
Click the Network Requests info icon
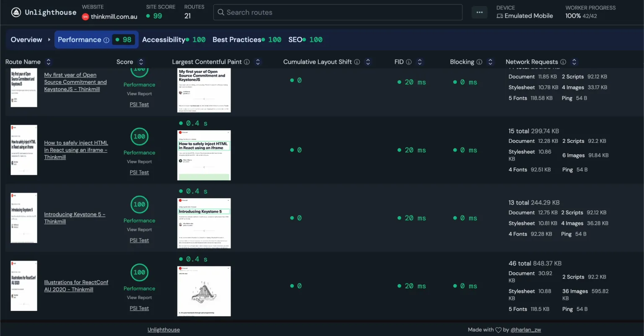click(563, 62)
